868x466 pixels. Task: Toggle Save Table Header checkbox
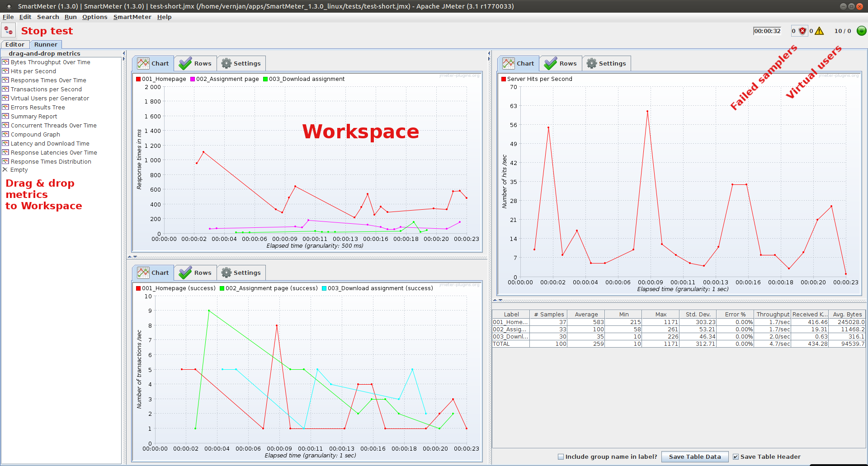[x=736, y=457]
